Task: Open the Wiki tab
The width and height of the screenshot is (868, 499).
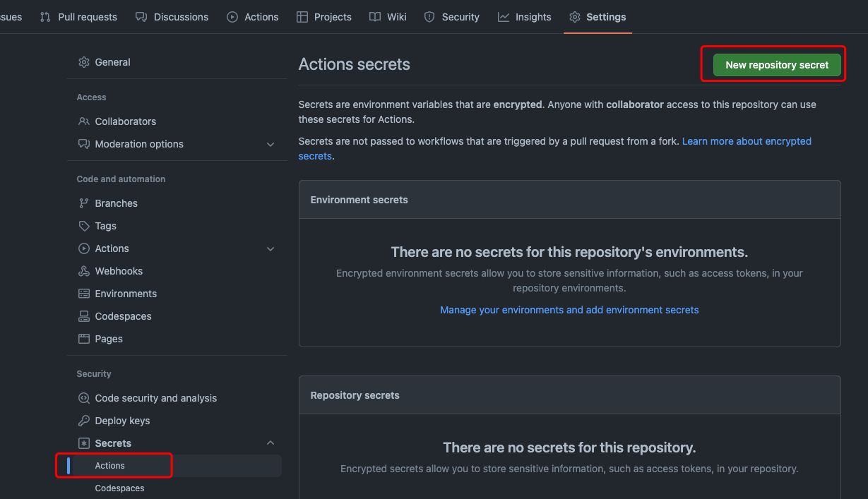Action: point(388,17)
